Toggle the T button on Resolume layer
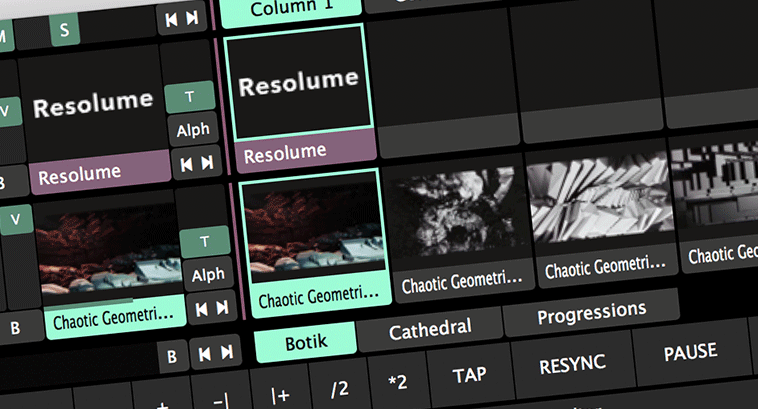This screenshot has height=409, width=758. point(190,97)
